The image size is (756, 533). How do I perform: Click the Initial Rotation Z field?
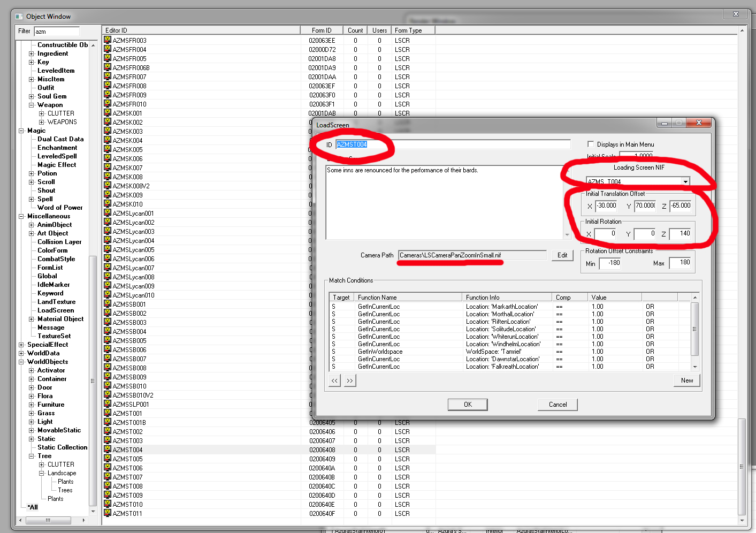tap(681, 233)
